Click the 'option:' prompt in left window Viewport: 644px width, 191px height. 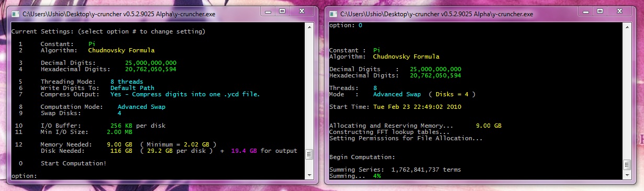24,176
